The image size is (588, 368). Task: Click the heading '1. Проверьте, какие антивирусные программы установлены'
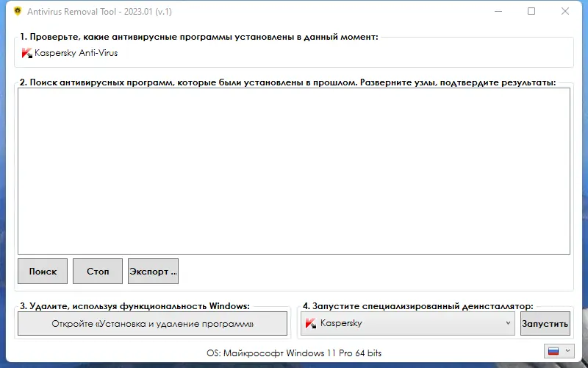pyautogui.click(x=199, y=37)
